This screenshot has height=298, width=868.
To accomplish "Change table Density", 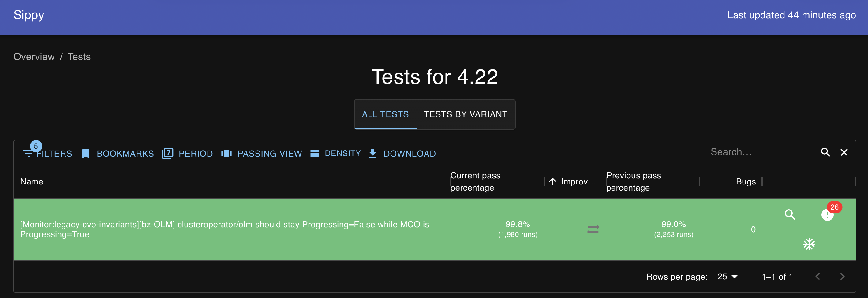I will pyautogui.click(x=336, y=154).
